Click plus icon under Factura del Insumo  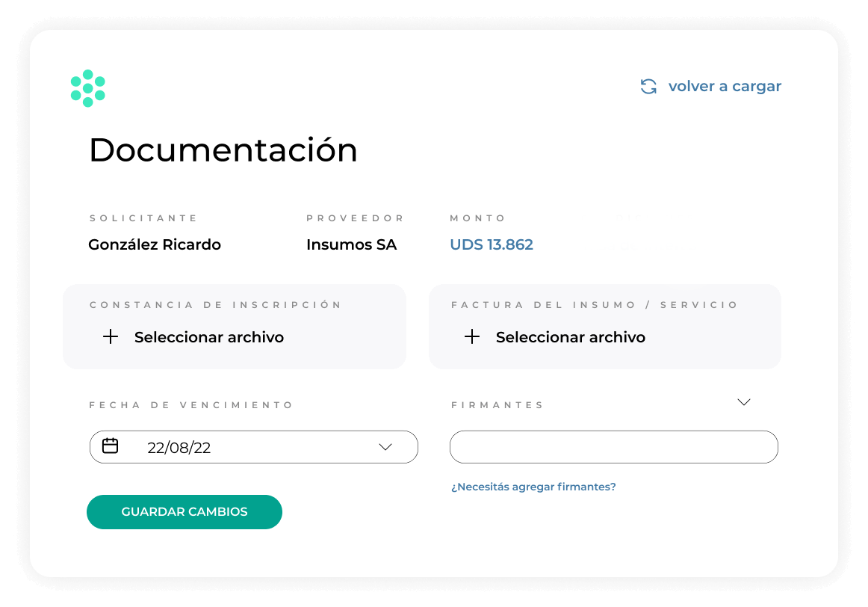pos(472,337)
